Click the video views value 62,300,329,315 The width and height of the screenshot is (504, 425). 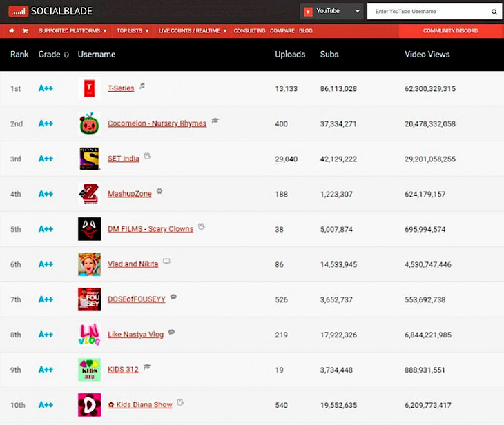point(430,89)
